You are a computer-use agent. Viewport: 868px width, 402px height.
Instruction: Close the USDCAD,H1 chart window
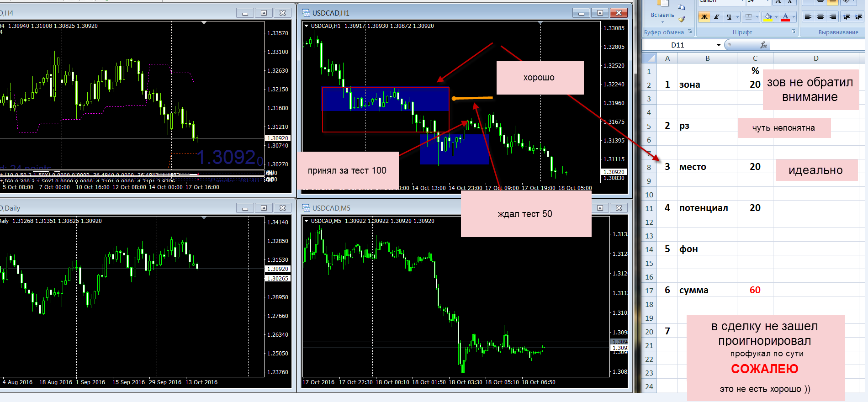coord(619,13)
